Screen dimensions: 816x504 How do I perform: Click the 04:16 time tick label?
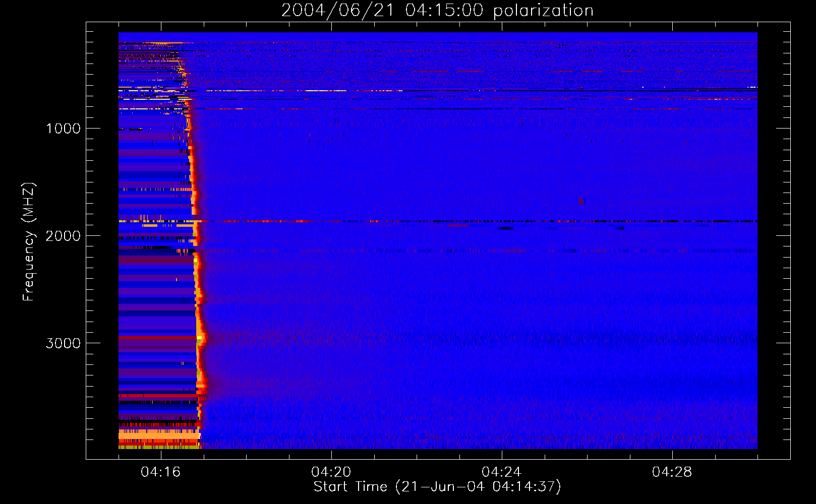(x=161, y=472)
